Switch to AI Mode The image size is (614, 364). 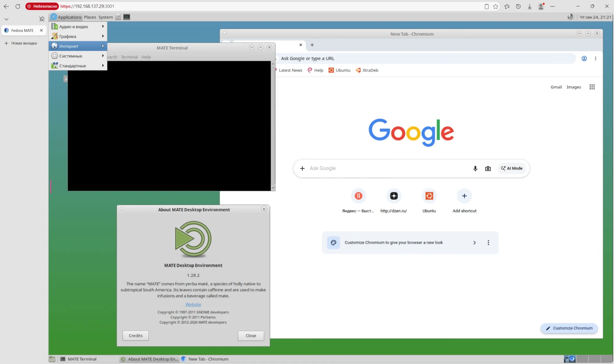[512, 168]
